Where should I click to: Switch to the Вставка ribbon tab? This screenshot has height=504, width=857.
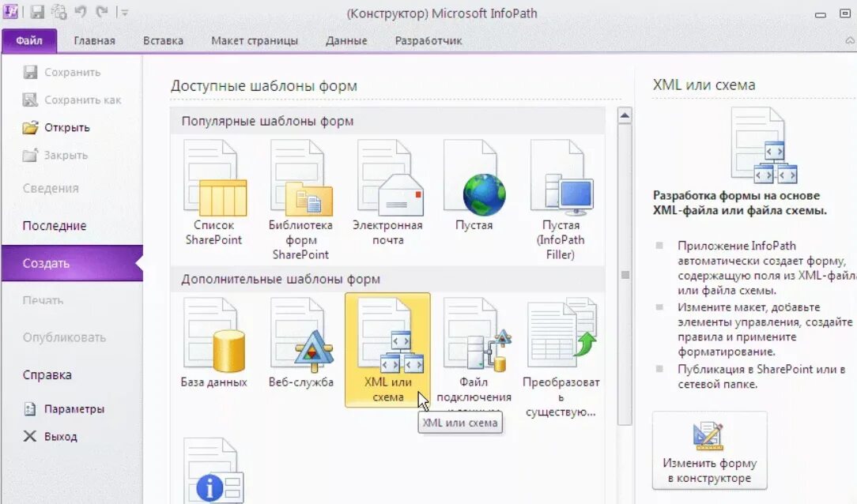coord(163,41)
